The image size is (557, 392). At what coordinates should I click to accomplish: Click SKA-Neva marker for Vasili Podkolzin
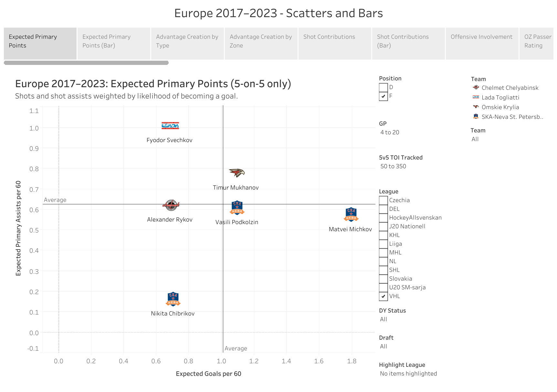(x=237, y=208)
